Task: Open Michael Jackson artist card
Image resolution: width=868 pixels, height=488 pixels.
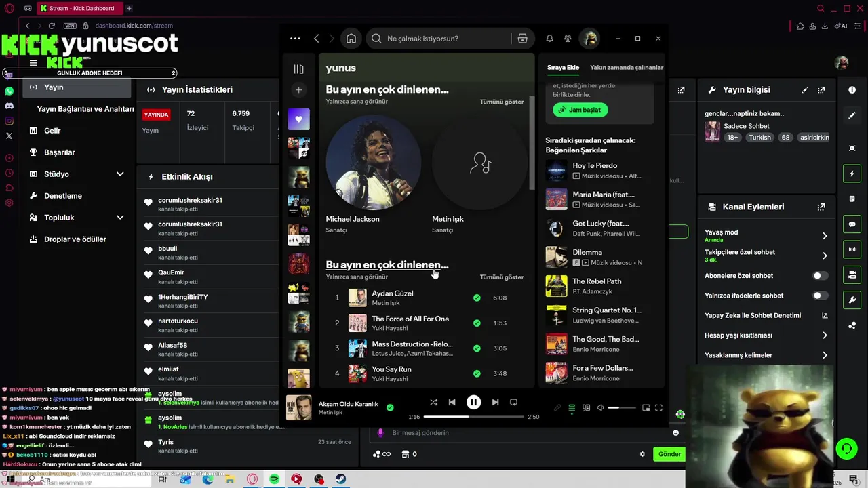Action: [373, 174]
